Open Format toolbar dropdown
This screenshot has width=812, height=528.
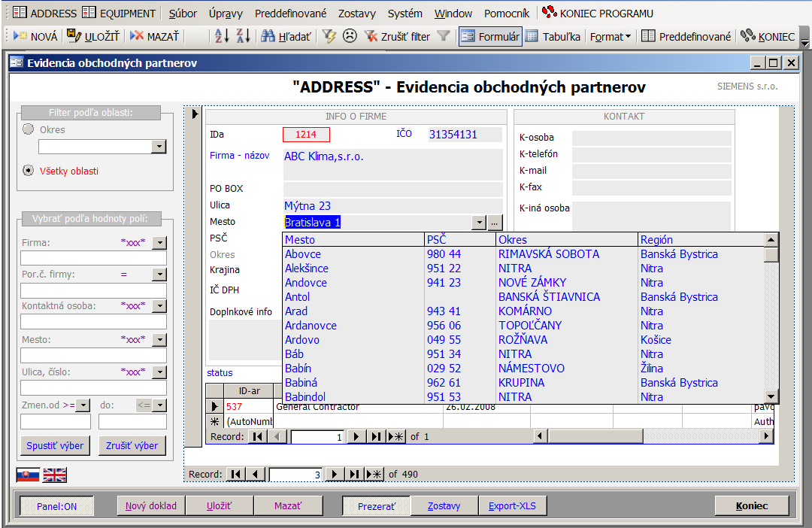(x=610, y=36)
